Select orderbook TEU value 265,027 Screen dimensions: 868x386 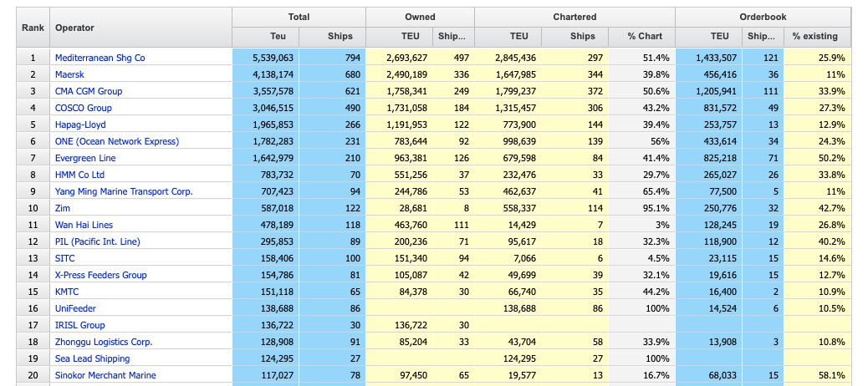[708, 175]
